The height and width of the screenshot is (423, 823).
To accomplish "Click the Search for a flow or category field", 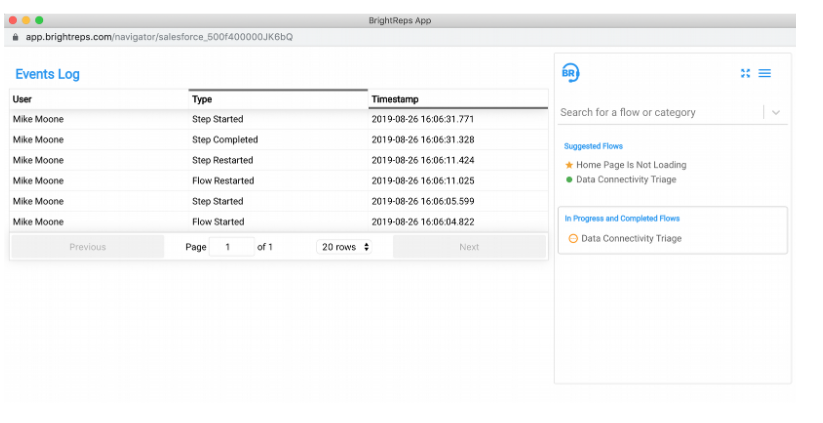I will (x=659, y=112).
